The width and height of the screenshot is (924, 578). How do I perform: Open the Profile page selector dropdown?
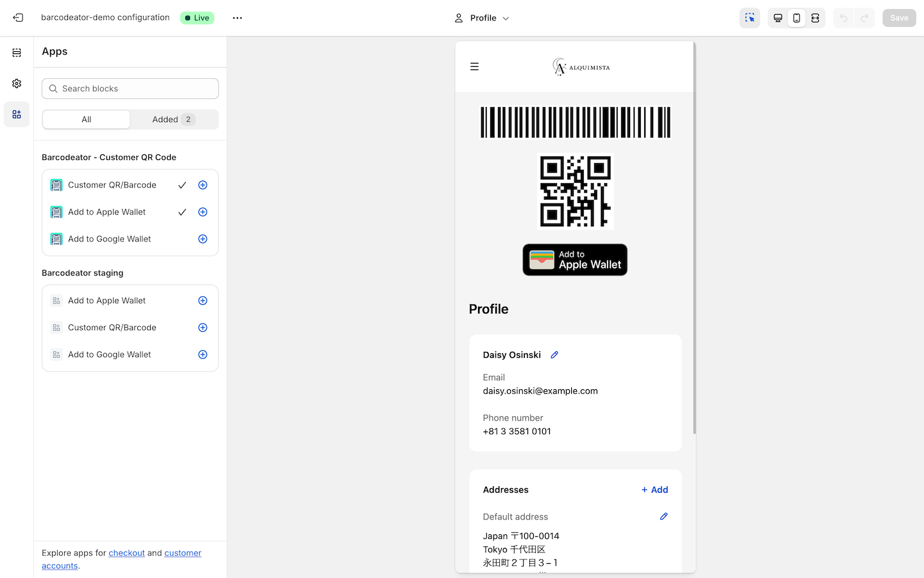coord(482,18)
